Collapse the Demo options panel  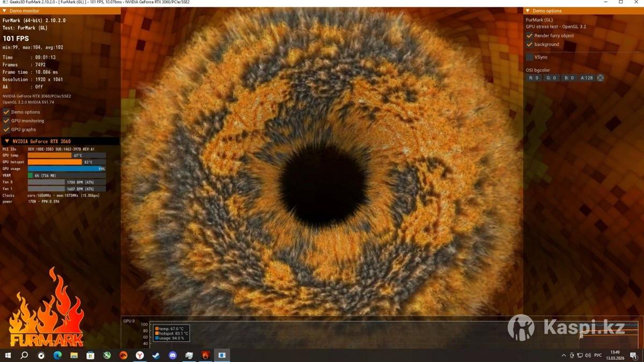pos(528,11)
